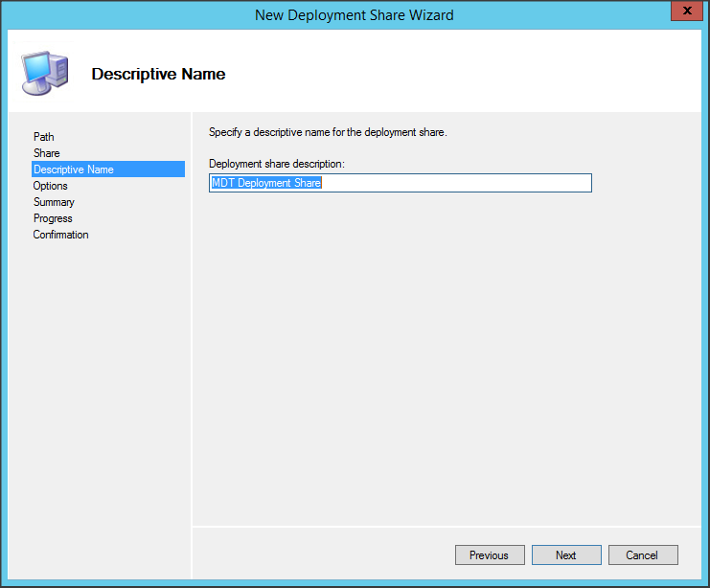Click the New Deployment Share Wizard title bar
710x588 pixels.
(x=355, y=14)
